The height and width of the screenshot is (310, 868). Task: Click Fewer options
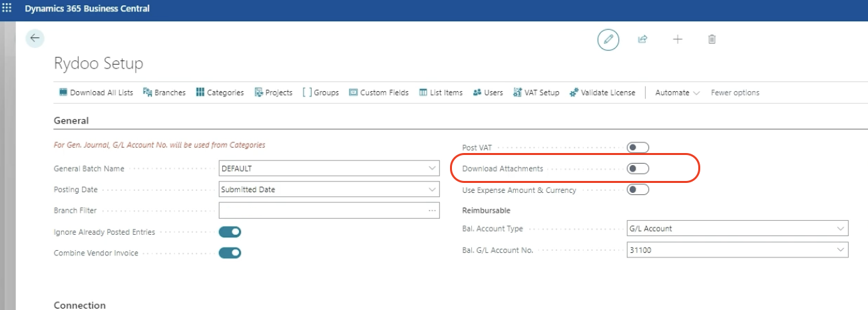735,92
